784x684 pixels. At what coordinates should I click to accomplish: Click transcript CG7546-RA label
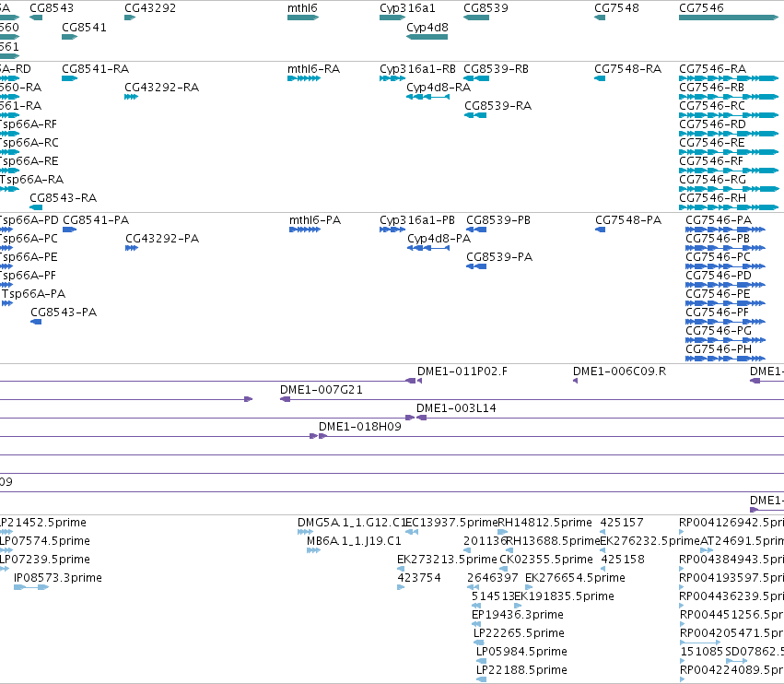[x=712, y=69]
